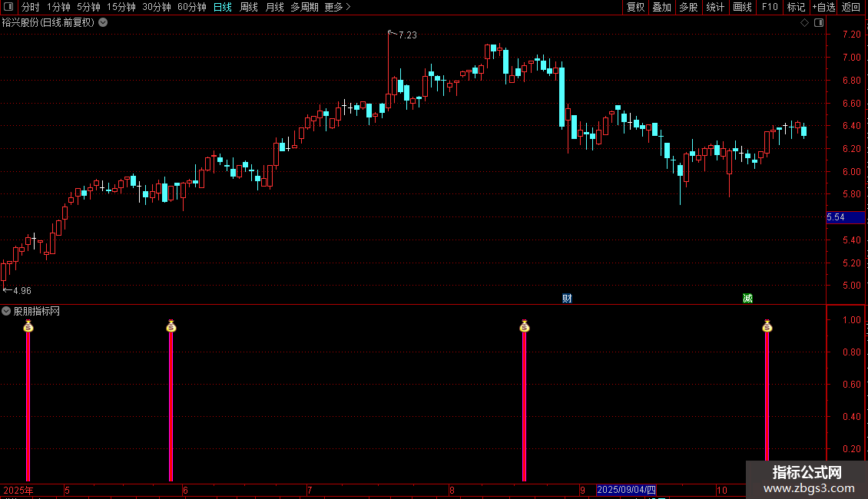Open dropdown beside 股朋指标网 indicator

click(6, 312)
